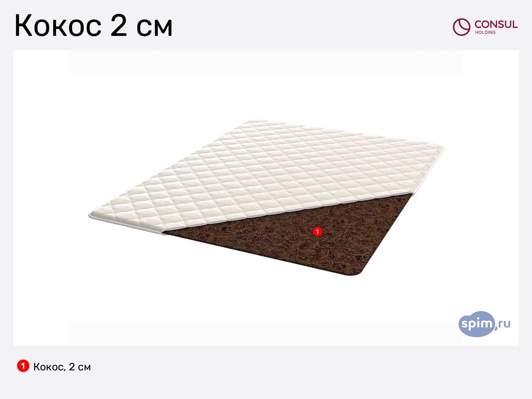
Task: Click the HOLDING subtitle under CONSUL
Action: pos(485,32)
